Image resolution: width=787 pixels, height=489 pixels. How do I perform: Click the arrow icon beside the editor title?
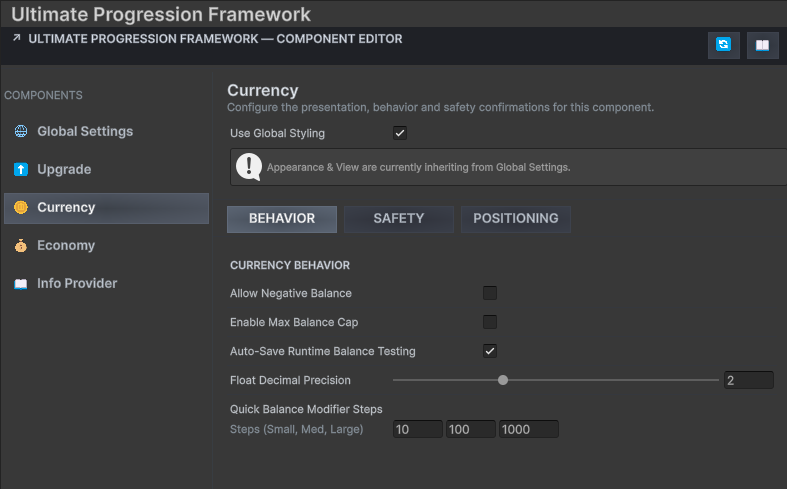pyautogui.click(x=17, y=38)
